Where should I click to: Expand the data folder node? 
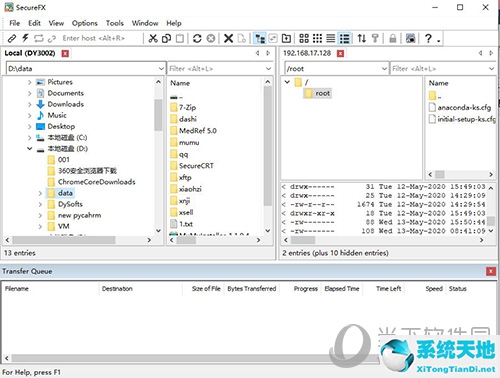[x=40, y=193]
